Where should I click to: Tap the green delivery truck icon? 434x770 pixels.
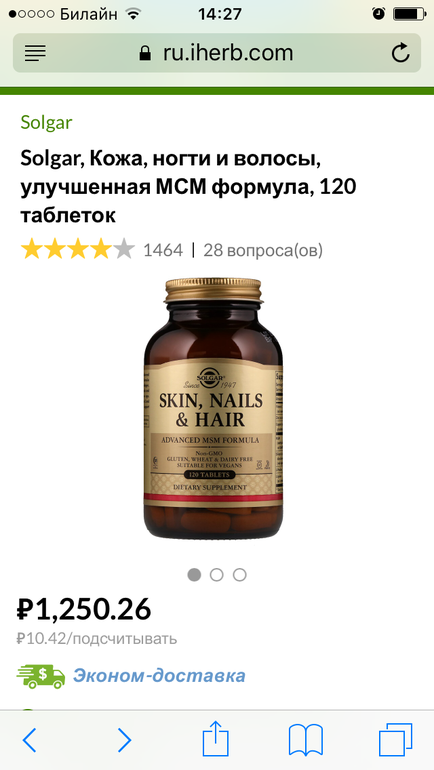coord(41,676)
